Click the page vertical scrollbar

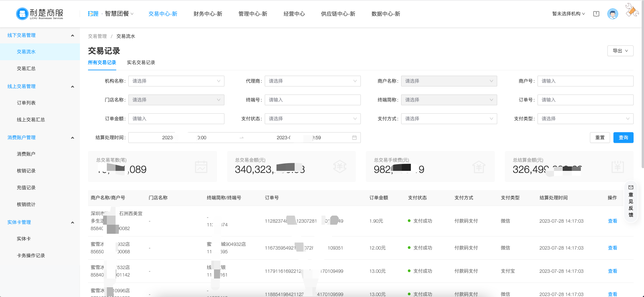tap(642, 84)
